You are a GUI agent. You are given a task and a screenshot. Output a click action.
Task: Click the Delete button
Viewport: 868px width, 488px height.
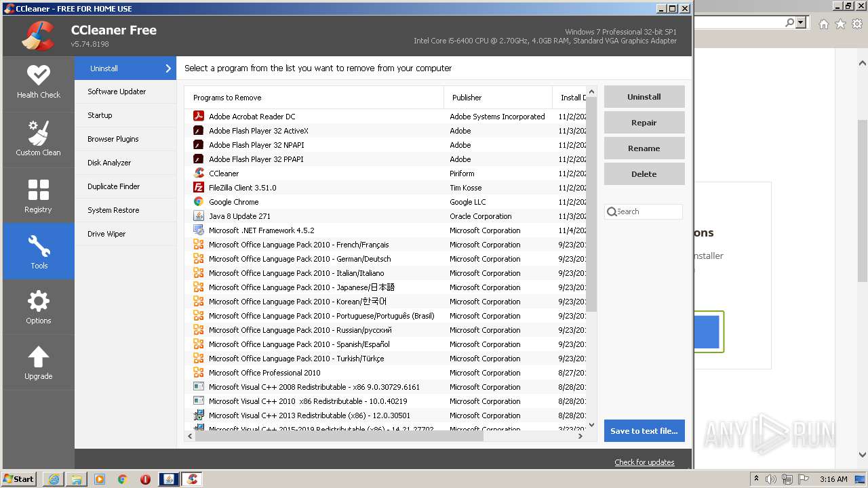point(644,174)
